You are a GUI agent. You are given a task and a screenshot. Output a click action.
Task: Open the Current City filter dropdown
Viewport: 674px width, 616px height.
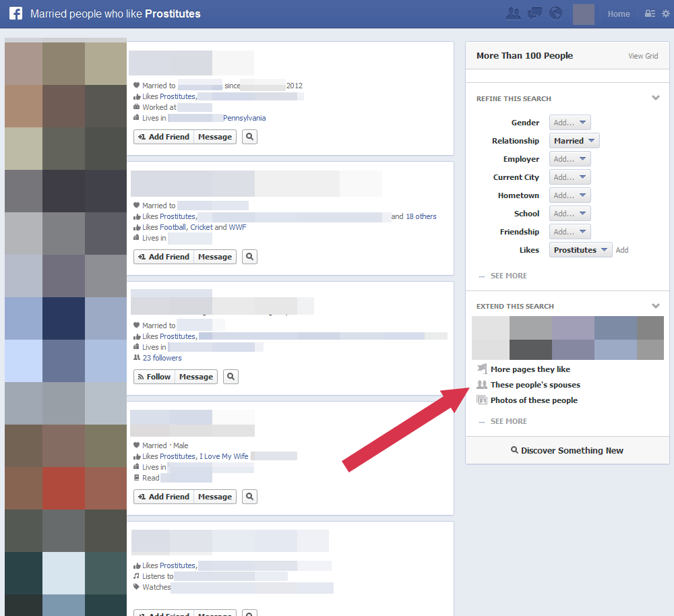click(x=570, y=177)
